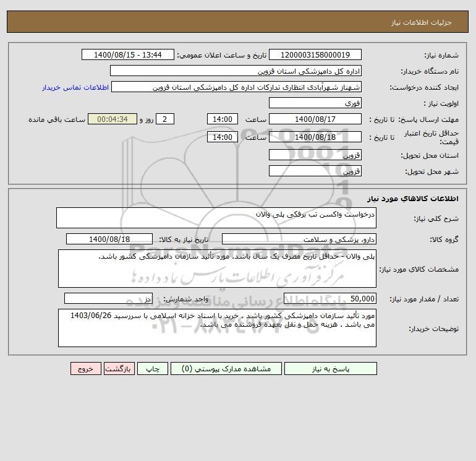Click label 'گروه کالا:'

(x=444, y=239)
